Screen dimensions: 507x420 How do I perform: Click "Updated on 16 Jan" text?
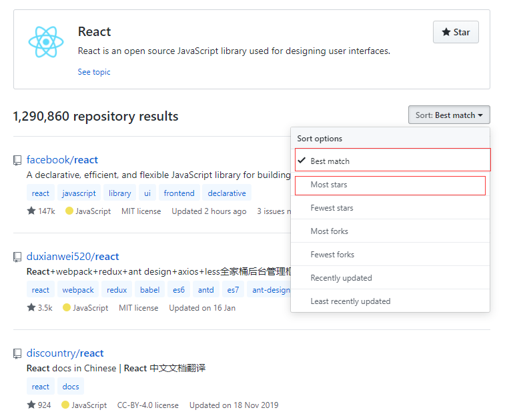tap(202, 307)
